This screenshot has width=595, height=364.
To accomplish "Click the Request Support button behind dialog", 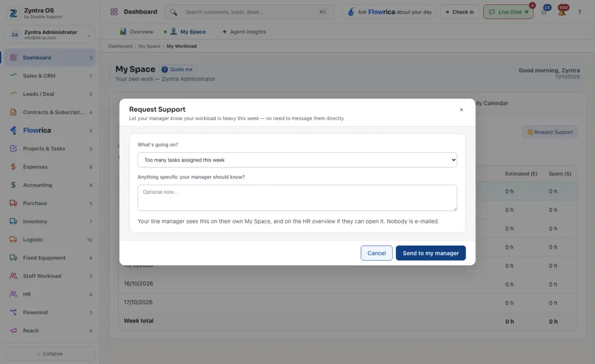I will coord(550,132).
